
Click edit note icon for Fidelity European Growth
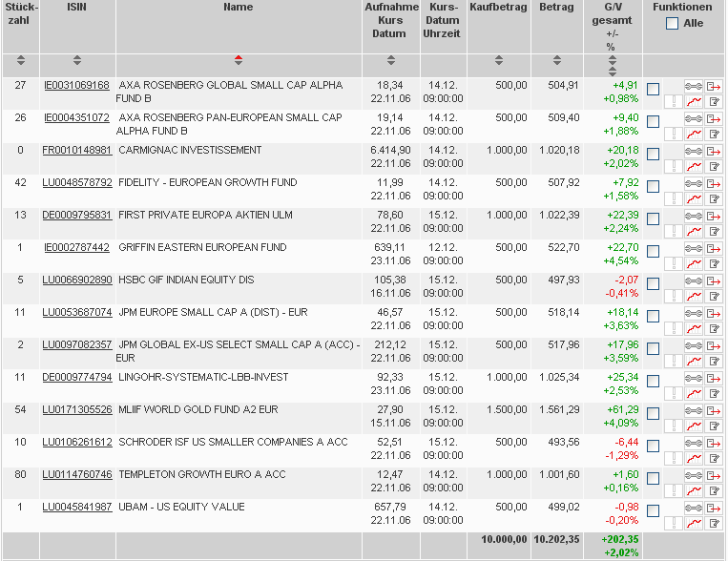coord(713,199)
